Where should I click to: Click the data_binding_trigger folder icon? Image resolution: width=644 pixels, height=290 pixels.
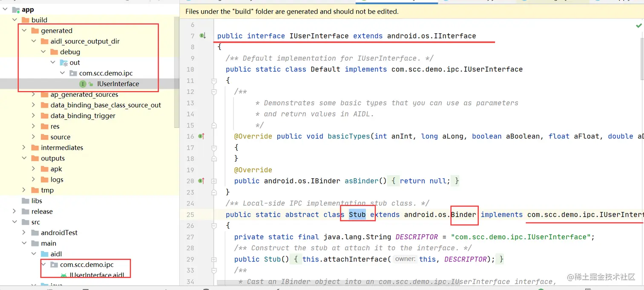(44, 116)
